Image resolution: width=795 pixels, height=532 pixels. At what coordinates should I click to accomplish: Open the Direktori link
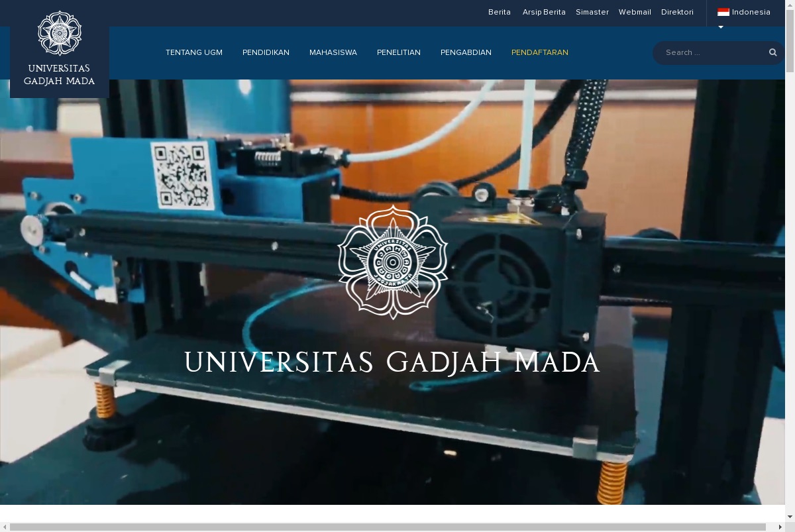click(x=677, y=12)
